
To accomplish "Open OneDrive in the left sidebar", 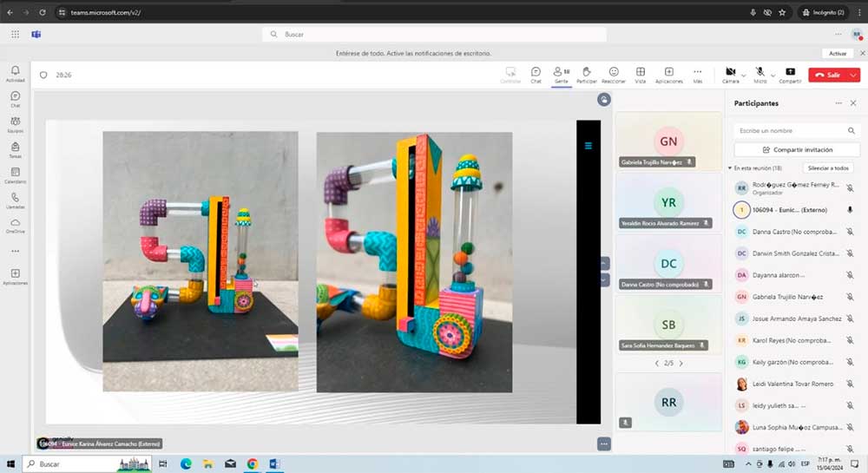I will pos(15,225).
